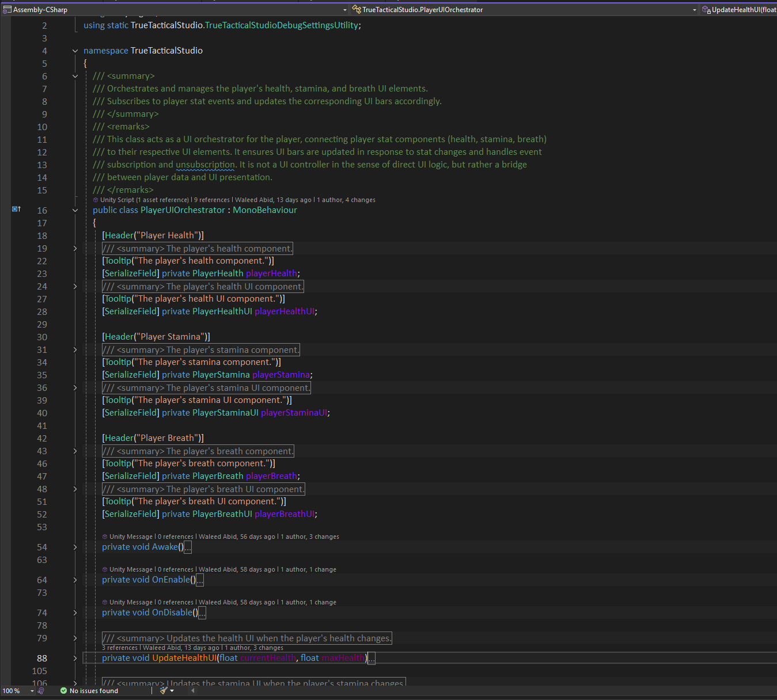777x700 pixels.
Task: Open the code cleanup profile dropdown arrow
Action: [x=172, y=691]
